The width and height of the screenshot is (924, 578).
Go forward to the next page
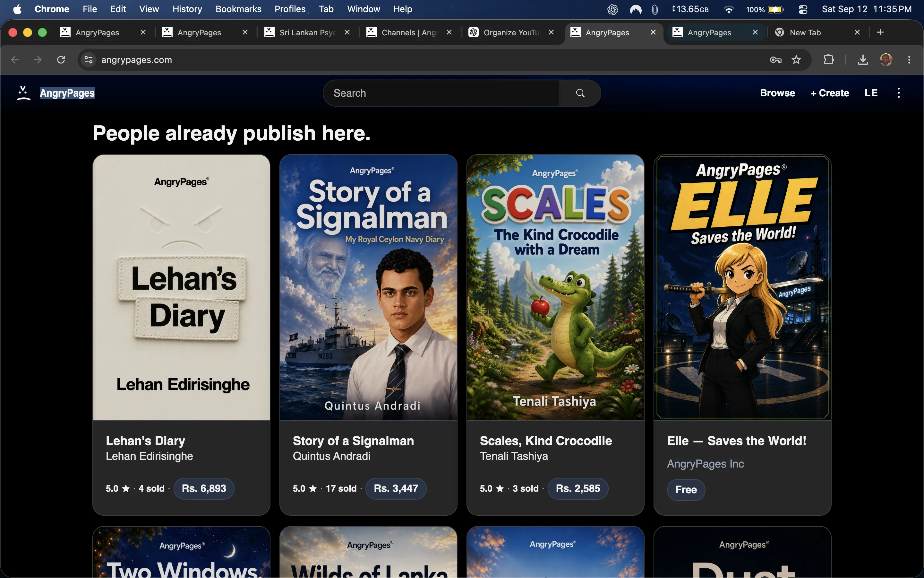(x=38, y=60)
